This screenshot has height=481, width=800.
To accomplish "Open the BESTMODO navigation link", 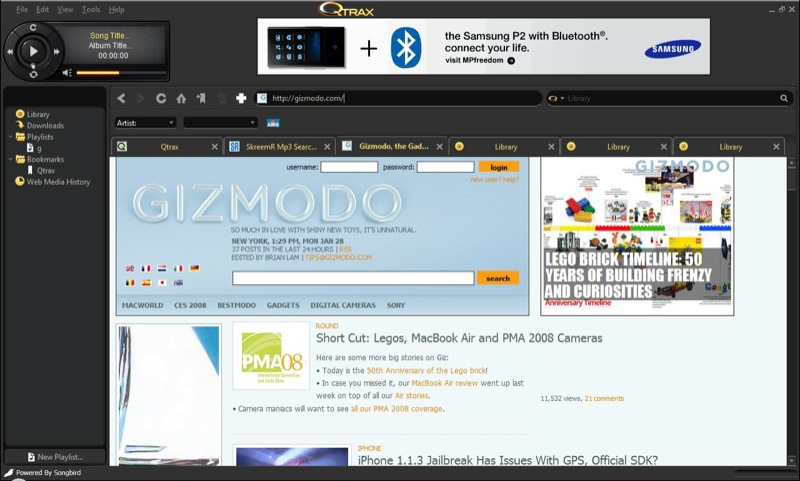I will [x=236, y=305].
